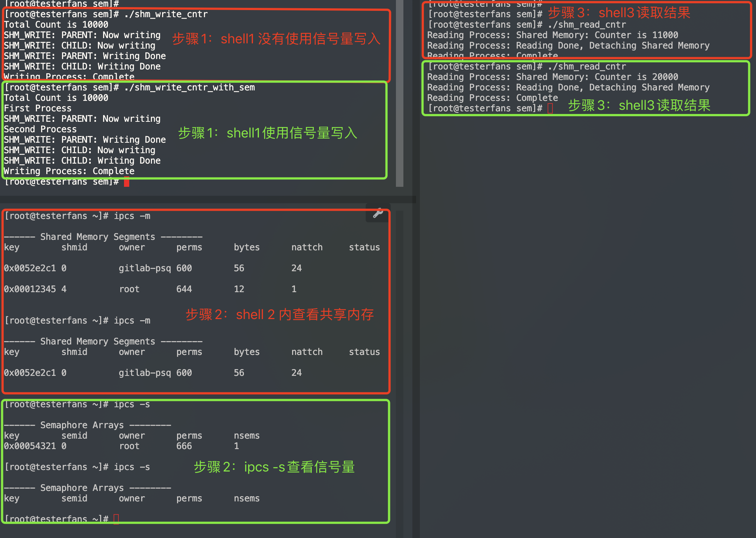Click the './shm_write_cntr_with_sem' command line

coord(130,87)
